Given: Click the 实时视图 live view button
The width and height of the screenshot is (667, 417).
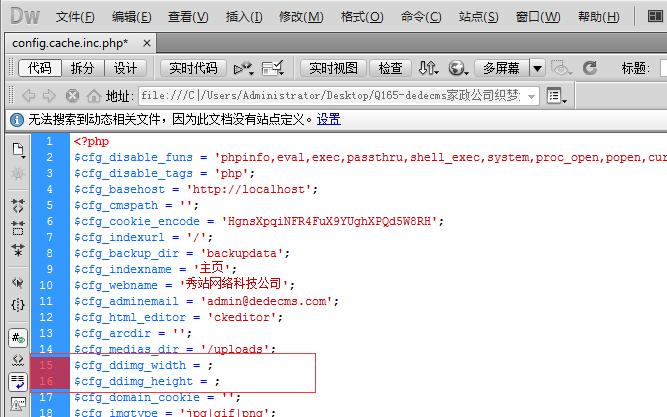Looking at the screenshot, I should tap(333, 68).
